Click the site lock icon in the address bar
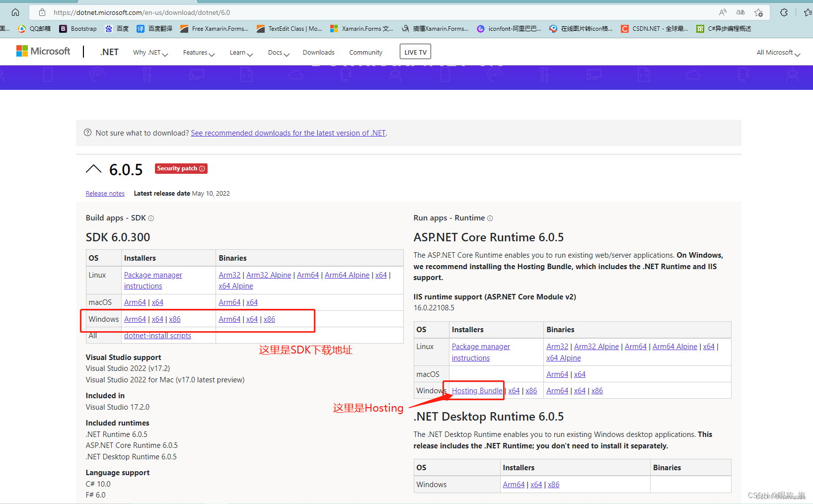Screen dimensions: 813x504 (42, 12)
